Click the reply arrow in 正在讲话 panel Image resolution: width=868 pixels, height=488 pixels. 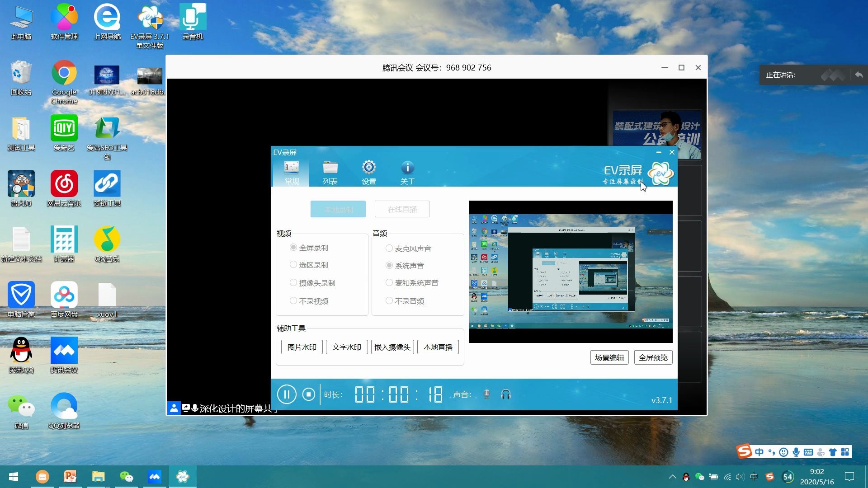[859, 75]
